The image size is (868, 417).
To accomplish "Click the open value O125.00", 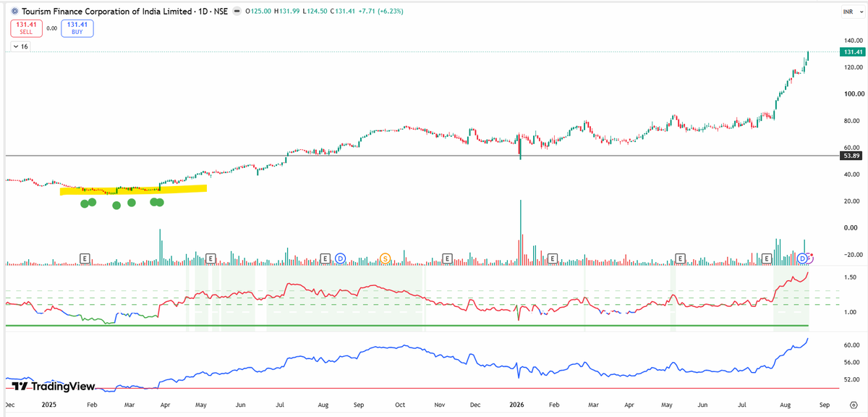I will [260, 12].
